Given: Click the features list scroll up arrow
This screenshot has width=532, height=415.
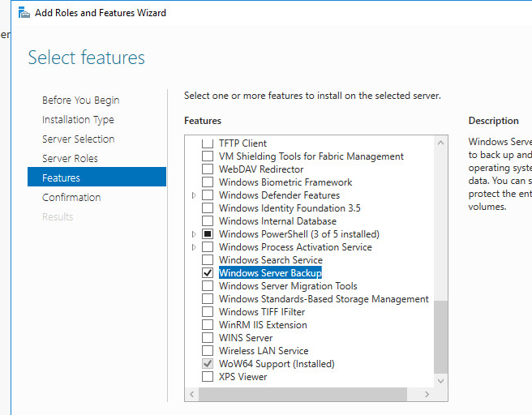Looking at the screenshot, I should pos(440,143).
